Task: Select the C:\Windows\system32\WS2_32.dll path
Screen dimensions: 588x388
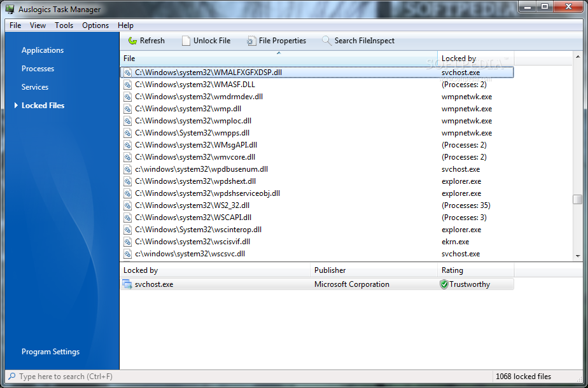Action: 192,205
